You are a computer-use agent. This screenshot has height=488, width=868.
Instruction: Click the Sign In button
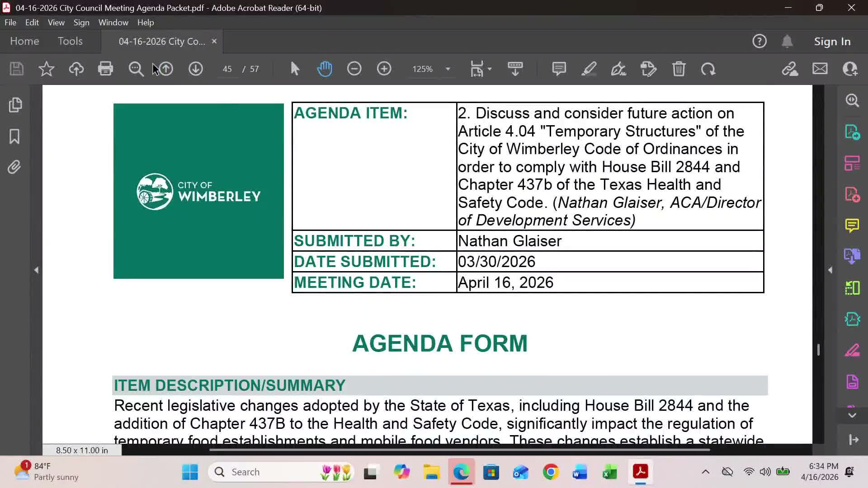click(832, 41)
